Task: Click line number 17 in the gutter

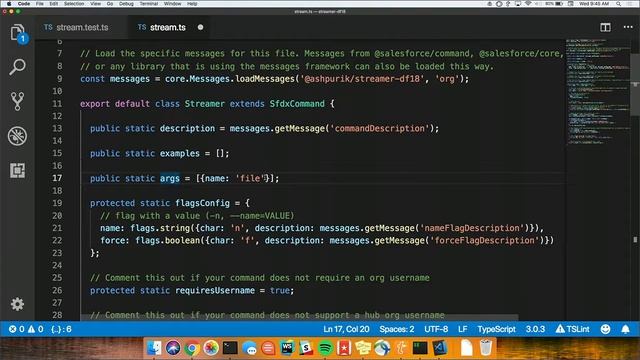Action: click(57, 178)
